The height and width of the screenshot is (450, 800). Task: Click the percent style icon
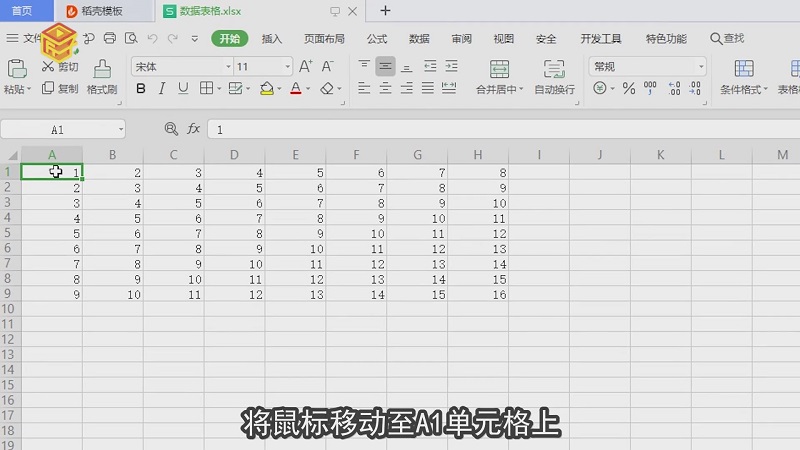629,89
